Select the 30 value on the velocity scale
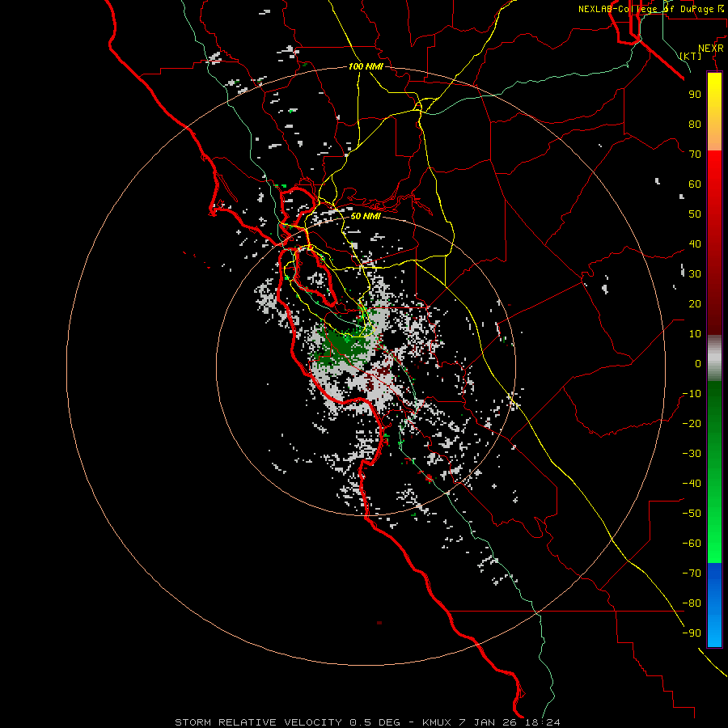This screenshot has width=728, height=728. coord(695,274)
